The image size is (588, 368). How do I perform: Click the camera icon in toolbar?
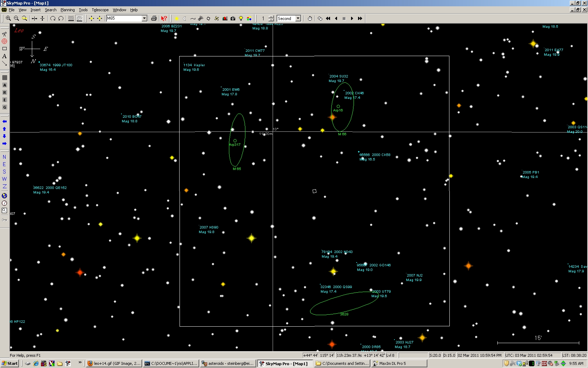click(x=233, y=18)
